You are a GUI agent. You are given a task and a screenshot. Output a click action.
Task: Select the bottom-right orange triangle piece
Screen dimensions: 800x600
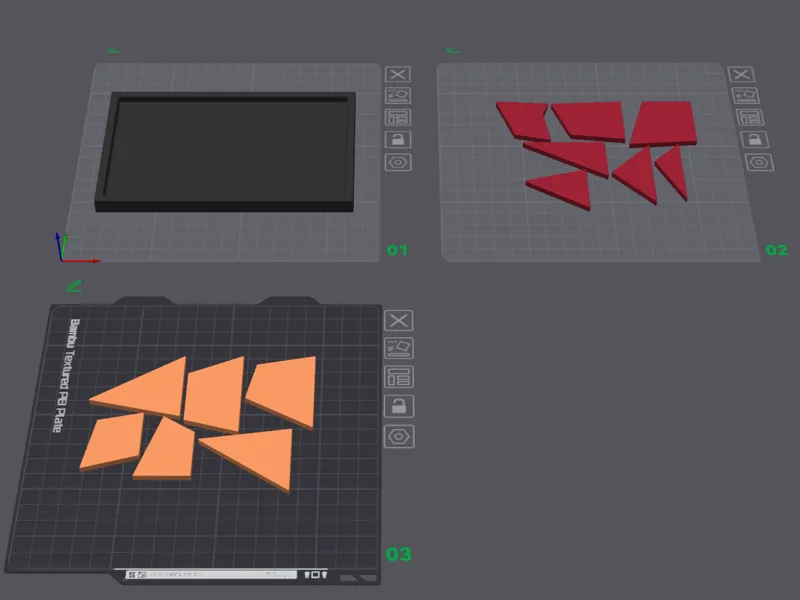coord(259,456)
